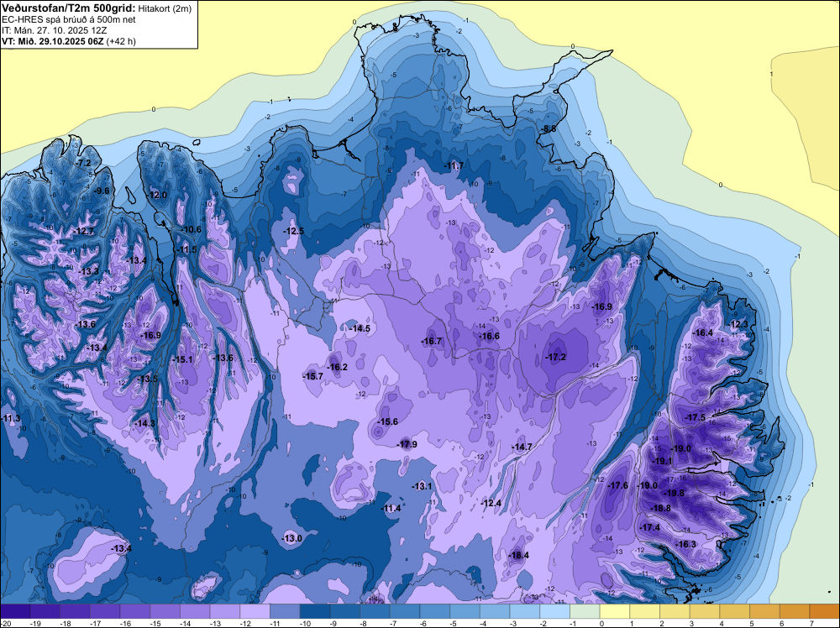840x628 pixels.
Task: Click the -16.6 temperature value
Action: (489, 336)
